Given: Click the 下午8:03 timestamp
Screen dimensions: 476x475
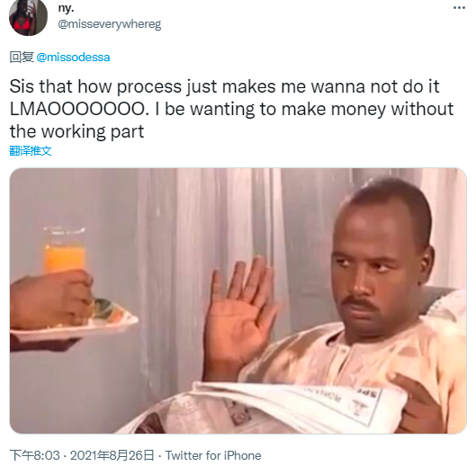Looking at the screenshot, I should tap(34, 455).
